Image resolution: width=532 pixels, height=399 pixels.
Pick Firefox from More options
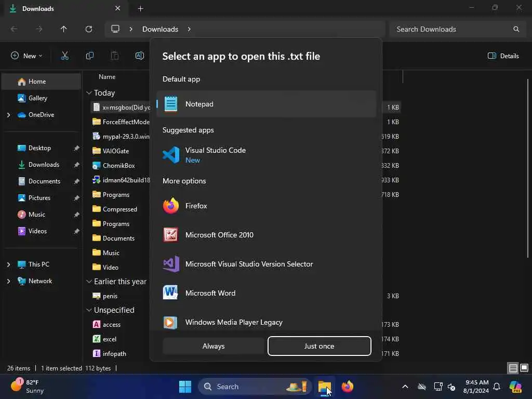click(267, 206)
